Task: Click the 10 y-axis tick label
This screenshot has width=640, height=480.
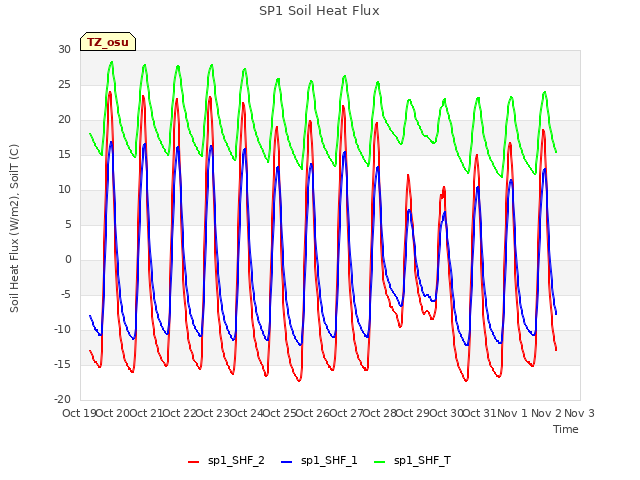Action: (x=64, y=189)
